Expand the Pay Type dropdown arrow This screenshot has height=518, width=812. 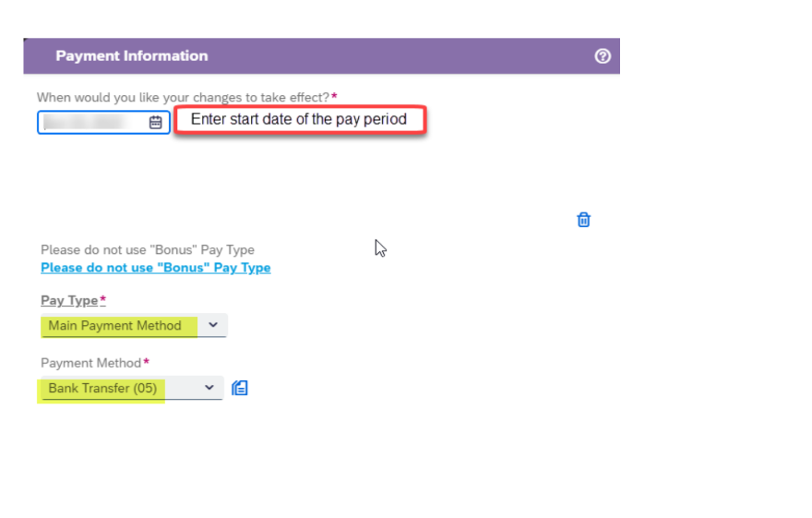coord(213,325)
